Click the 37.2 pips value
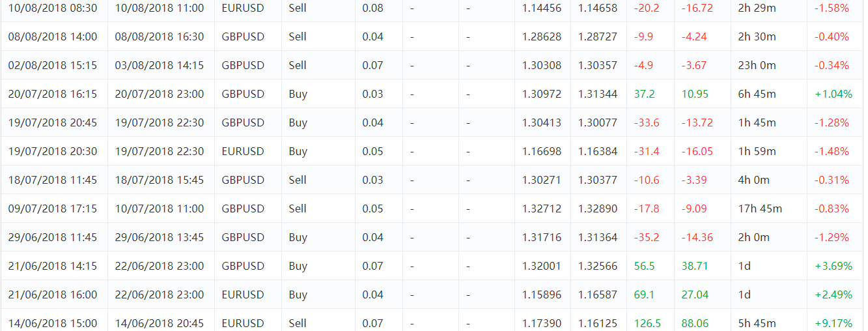Image resolution: width=868 pixels, height=331 pixels. click(x=645, y=94)
